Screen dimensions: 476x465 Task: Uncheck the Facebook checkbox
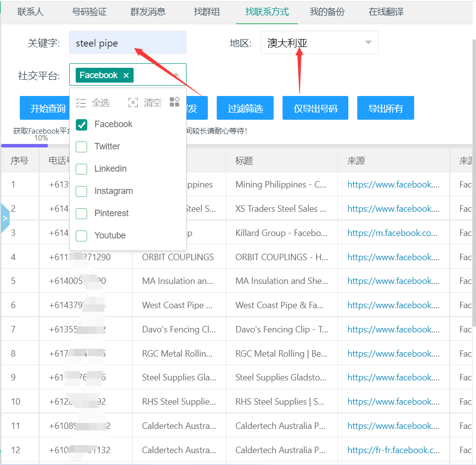point(82,125)
